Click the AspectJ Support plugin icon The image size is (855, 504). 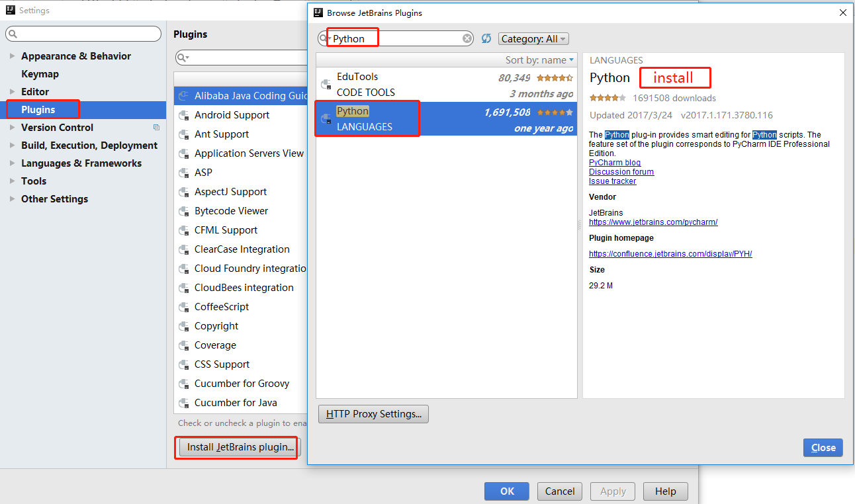click(185, 192)
